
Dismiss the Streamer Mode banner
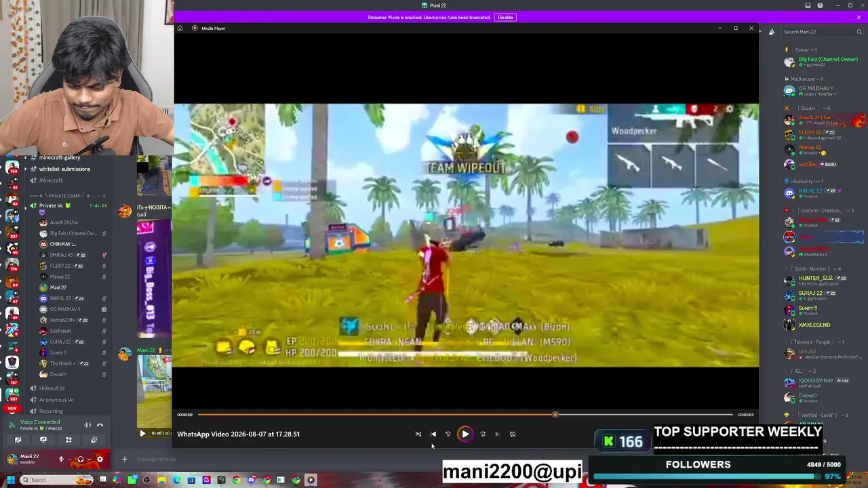click(x=859, y=17)
